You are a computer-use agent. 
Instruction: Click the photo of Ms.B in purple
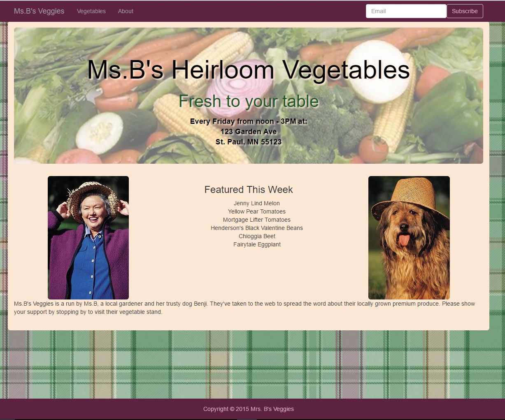coord(88,237)
